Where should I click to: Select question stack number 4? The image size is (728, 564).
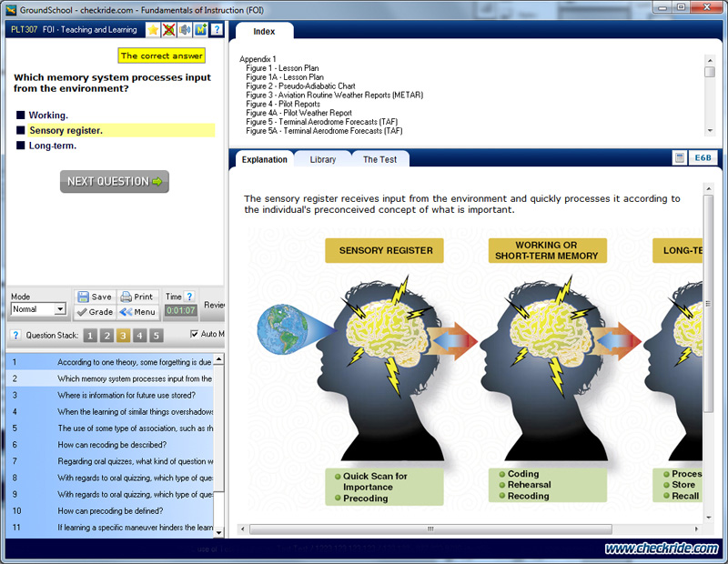(x=139, y=336)
